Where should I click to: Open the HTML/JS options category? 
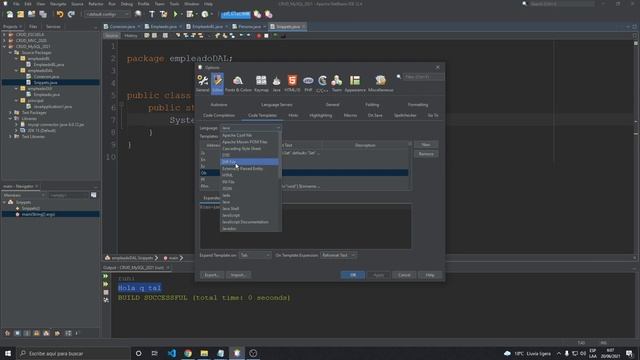[292, 84]
